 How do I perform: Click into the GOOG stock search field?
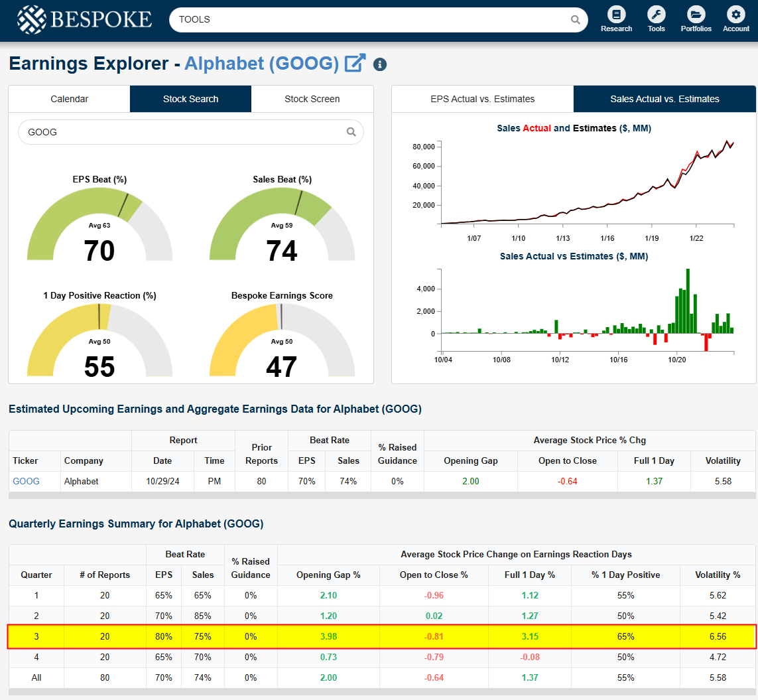pyautogui.click(x=182, y=132)
